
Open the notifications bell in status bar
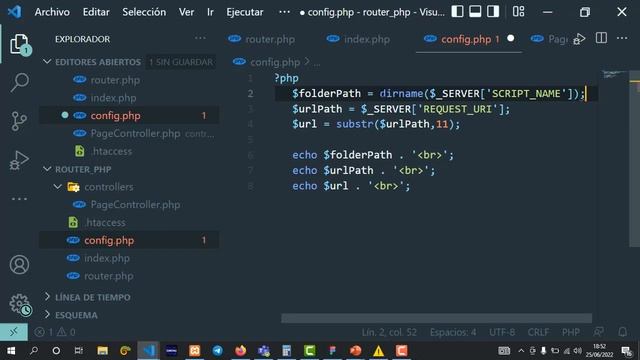coord(622,332)
